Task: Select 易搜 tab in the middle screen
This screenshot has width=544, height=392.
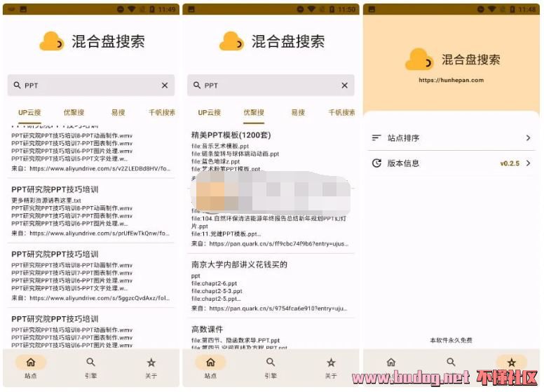Action: pos(298,112)
